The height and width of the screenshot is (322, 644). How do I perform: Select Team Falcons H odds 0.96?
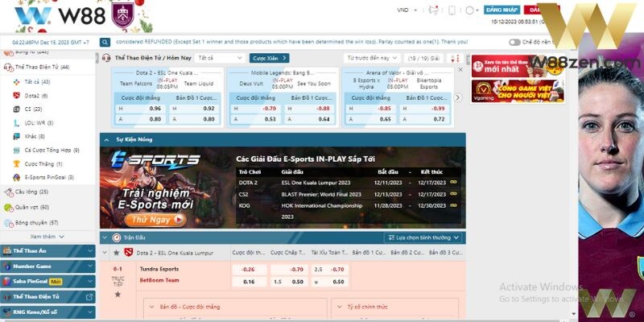[140, 109]
